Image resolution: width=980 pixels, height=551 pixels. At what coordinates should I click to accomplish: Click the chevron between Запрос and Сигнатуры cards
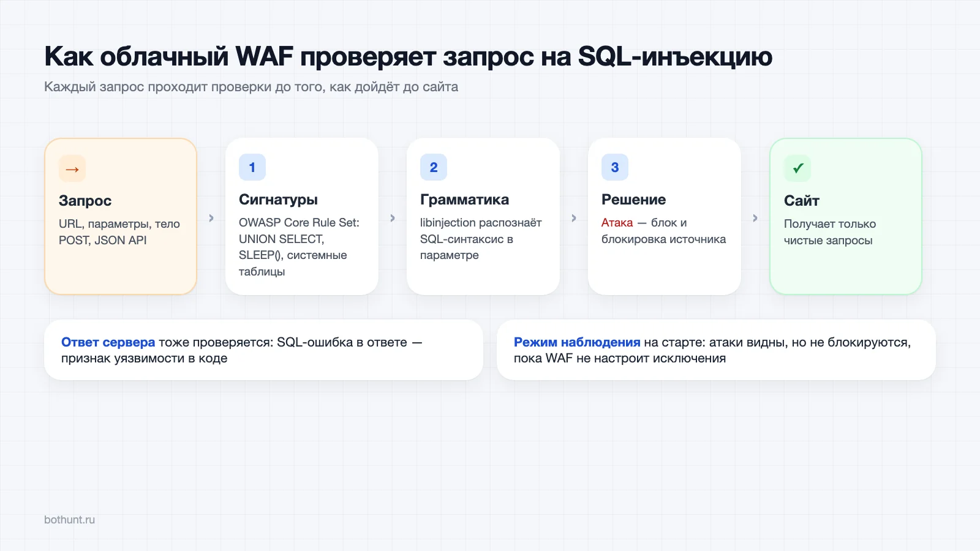tap(211, 218)
